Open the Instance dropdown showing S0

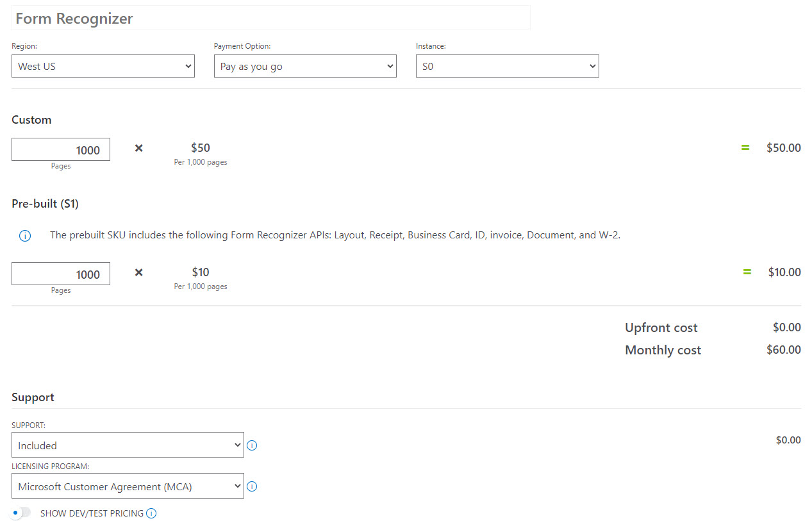click(x=507, y=65)
